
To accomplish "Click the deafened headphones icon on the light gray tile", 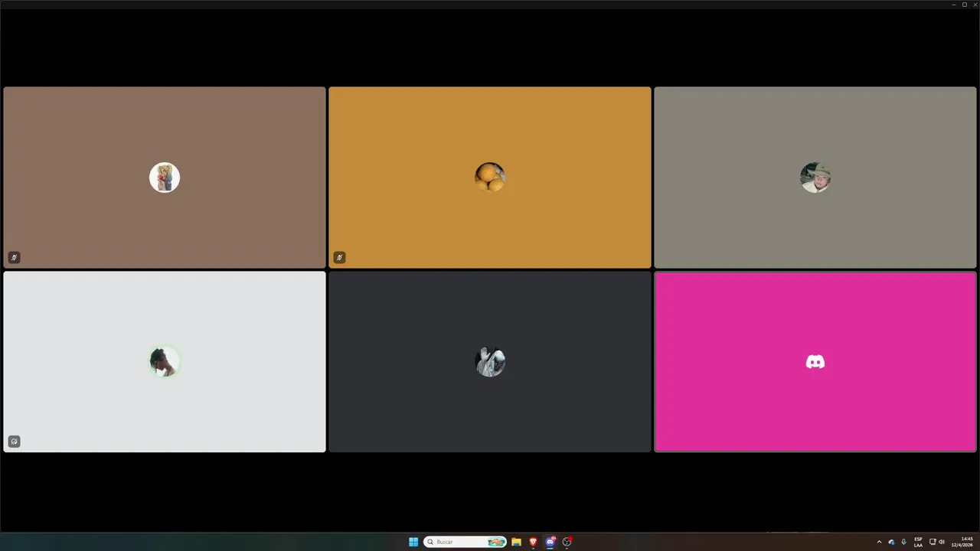I will pyautogui.click(x=14, y=442).
